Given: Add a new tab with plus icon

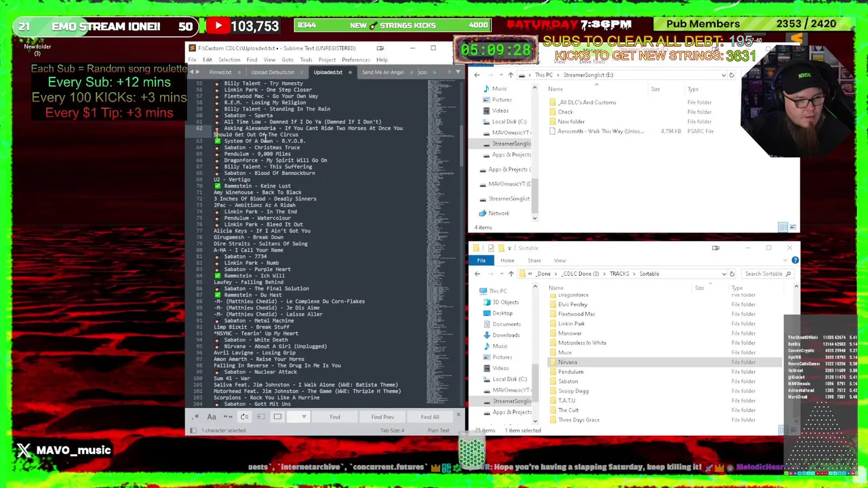Looking at the screenshot, I should point(448,72).
